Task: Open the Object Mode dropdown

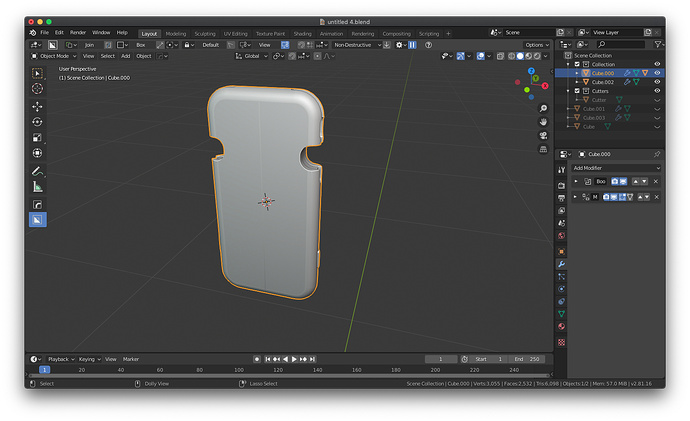Action: (x=53, y=56)
